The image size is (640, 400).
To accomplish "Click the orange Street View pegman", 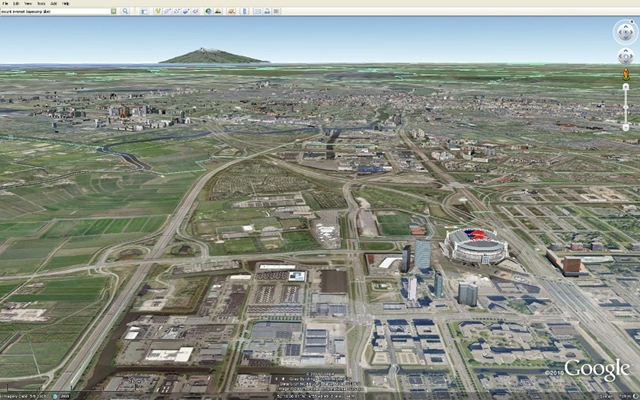I will [625, 75].
